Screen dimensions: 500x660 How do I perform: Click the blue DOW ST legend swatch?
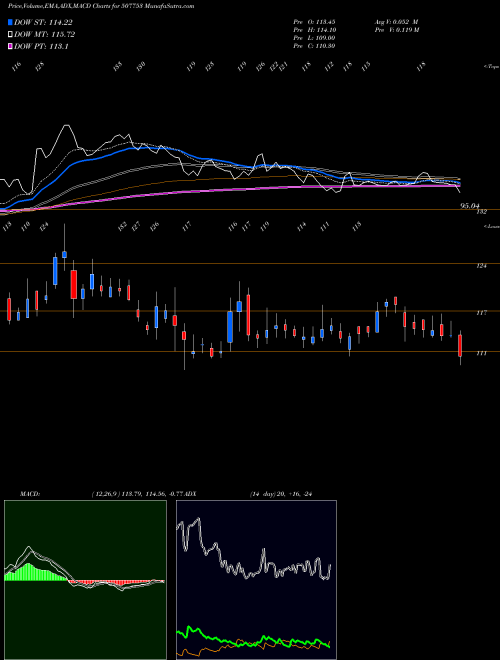[x=10, y=22]
